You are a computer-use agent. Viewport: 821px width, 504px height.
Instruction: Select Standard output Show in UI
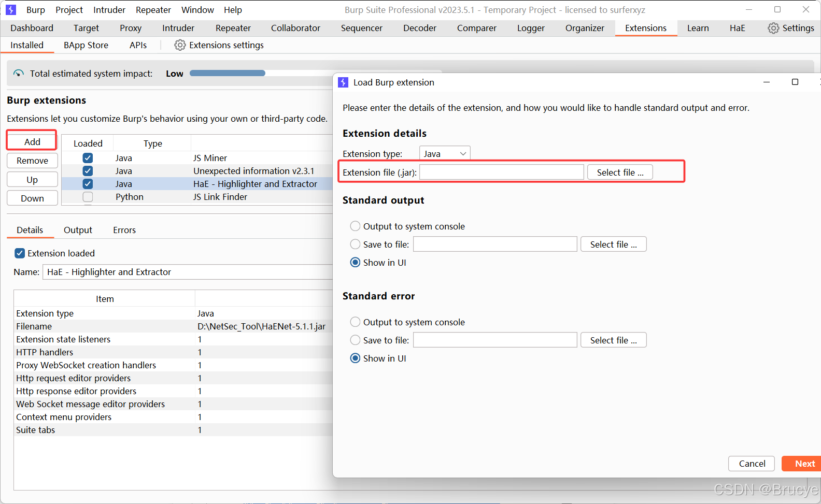coord(355,263)
